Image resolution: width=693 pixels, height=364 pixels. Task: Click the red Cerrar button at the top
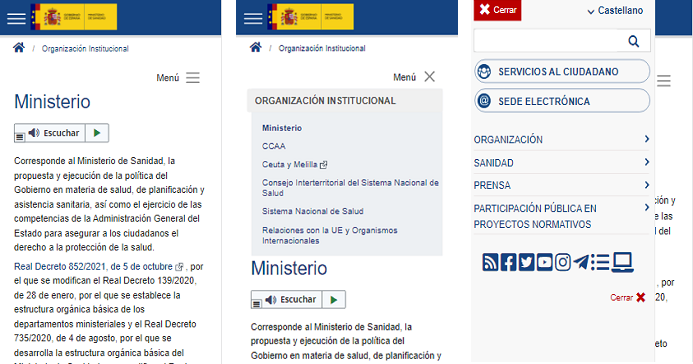pyautogui.click(x=497, y=10)
